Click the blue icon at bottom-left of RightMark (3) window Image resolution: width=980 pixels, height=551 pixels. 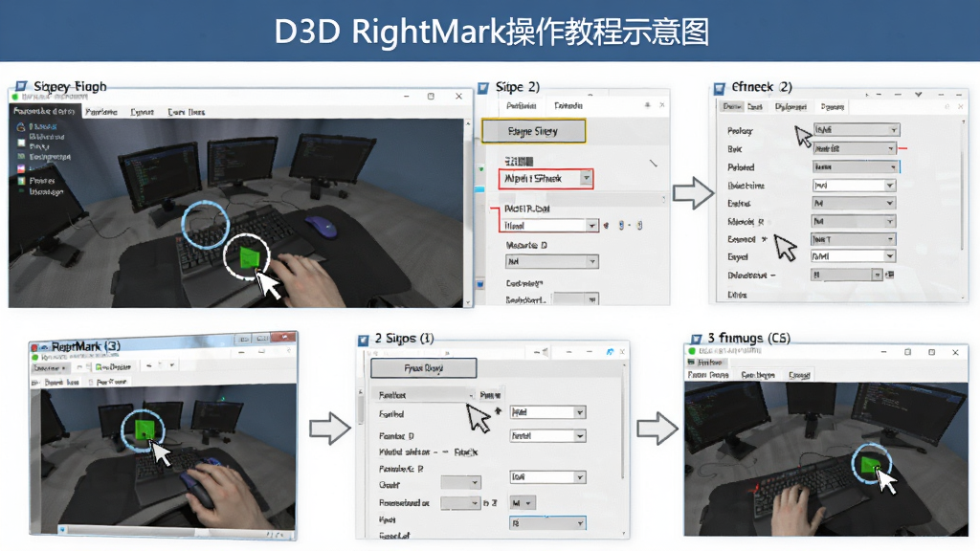coord(62,529)
